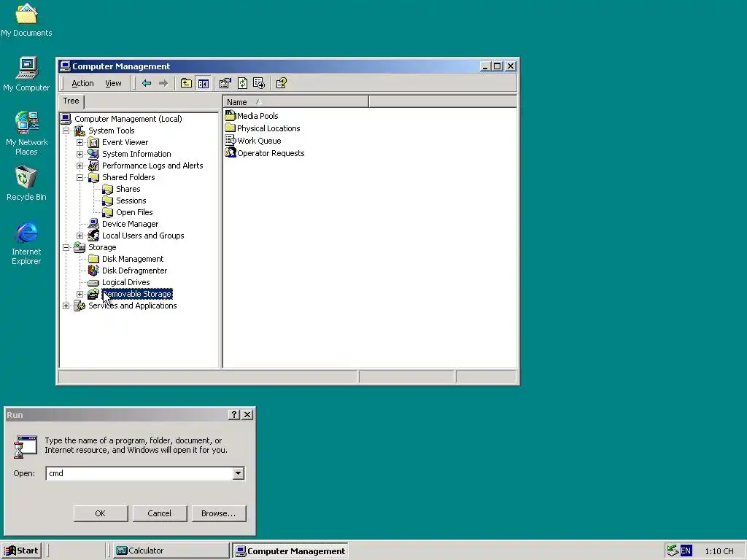Click the Disk Defragmenter tree icon

(x=93, y=271)
